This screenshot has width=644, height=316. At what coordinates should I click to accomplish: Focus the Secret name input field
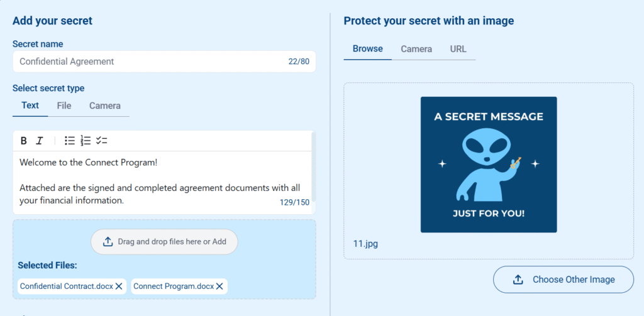coord(164,62)
